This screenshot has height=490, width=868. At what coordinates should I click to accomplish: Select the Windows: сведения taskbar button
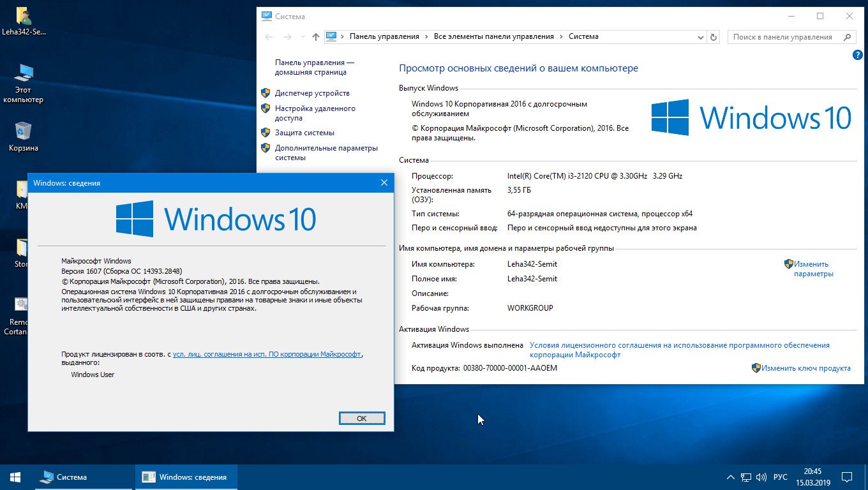186,477
